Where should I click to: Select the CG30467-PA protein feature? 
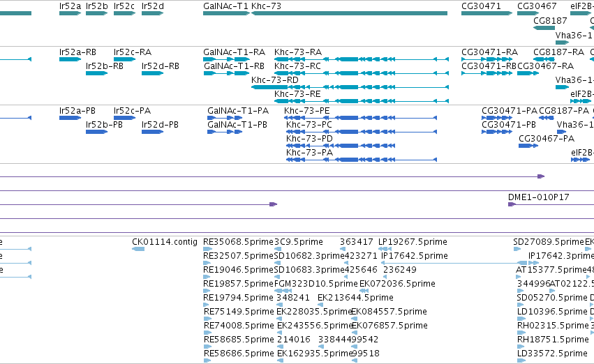point(528,146)
